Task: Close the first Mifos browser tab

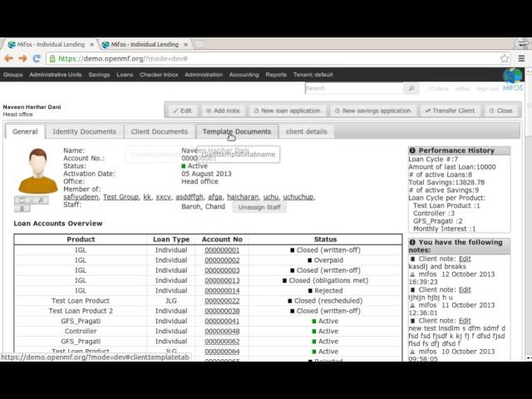Action: pyautogui.click(x=91, y=44)
